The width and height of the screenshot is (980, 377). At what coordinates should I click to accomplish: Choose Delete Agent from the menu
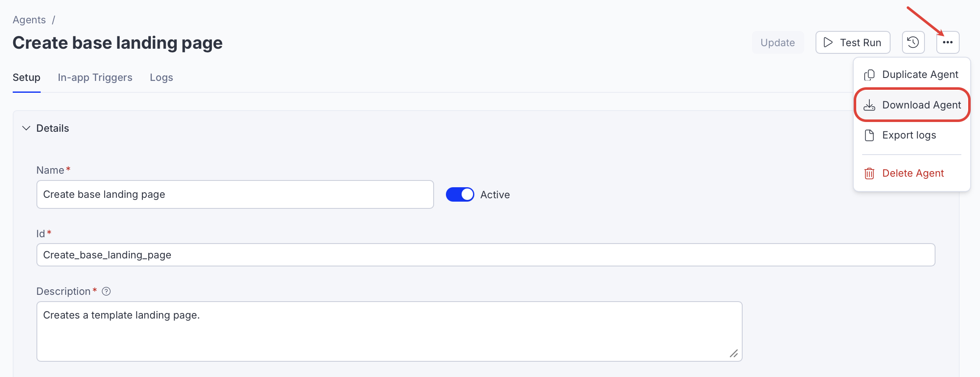click(913, 173)
